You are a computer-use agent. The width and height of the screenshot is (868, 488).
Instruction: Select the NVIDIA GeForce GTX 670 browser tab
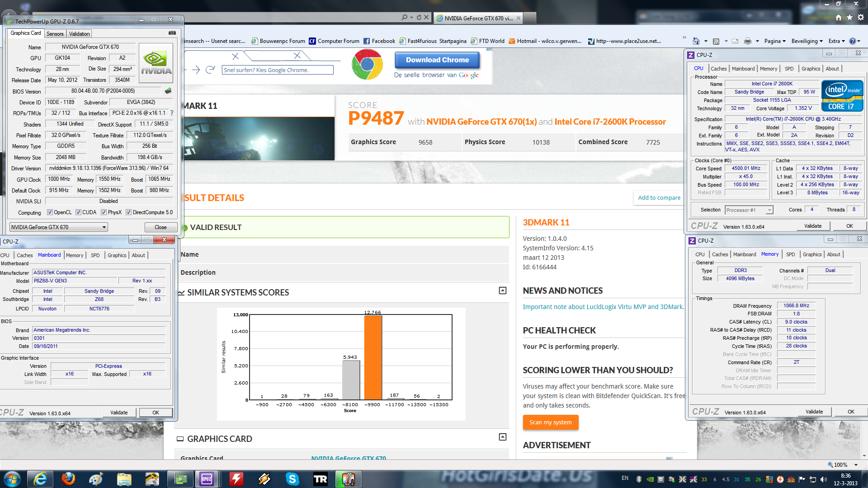point(478,18)
